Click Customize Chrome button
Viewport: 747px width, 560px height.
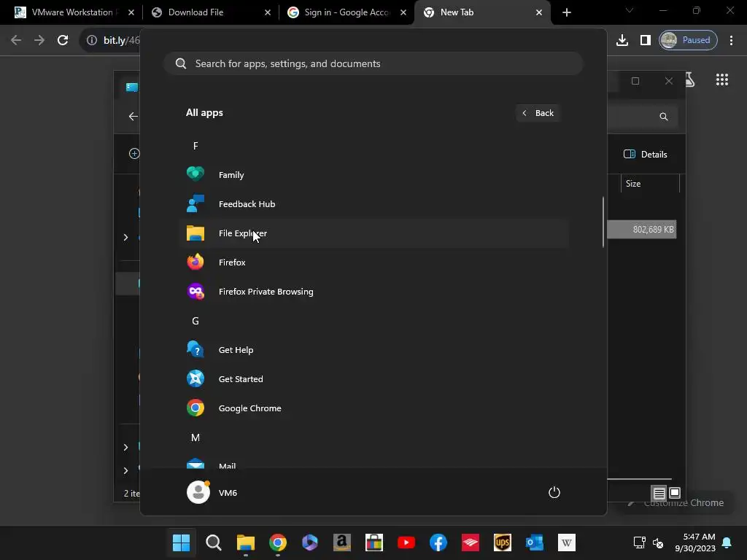(677, 503)
